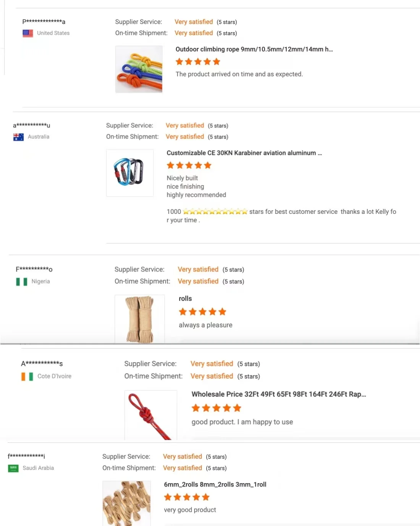Click the Saudi Arabia flag icon

point(13,468)
